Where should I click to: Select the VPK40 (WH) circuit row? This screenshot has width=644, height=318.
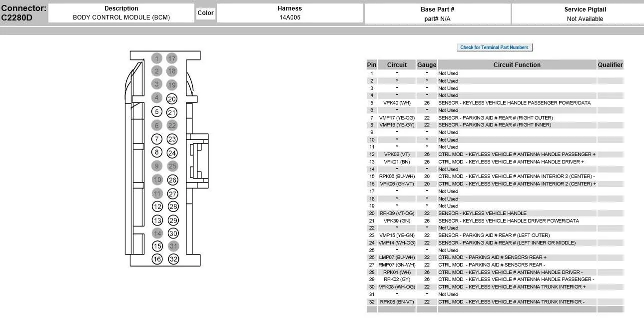pyautogui.click(x=495, y=103)
